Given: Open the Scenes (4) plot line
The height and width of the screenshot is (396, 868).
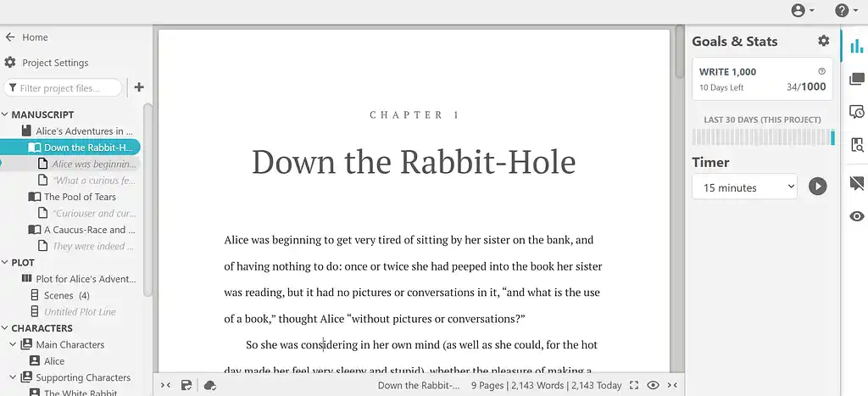Looking at the screenshot, I should pos(60,295).
